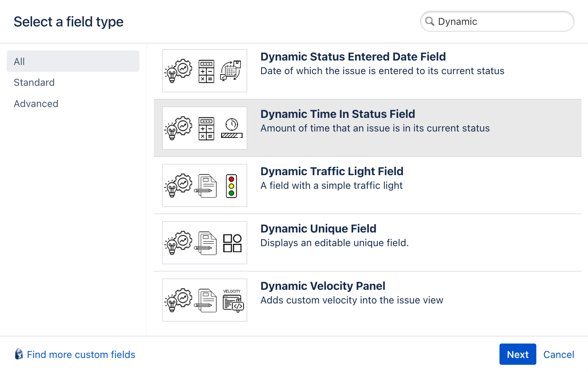Click the Velocity code panel icon
This screenshot has width=588, height=372.
pos(233,301)
